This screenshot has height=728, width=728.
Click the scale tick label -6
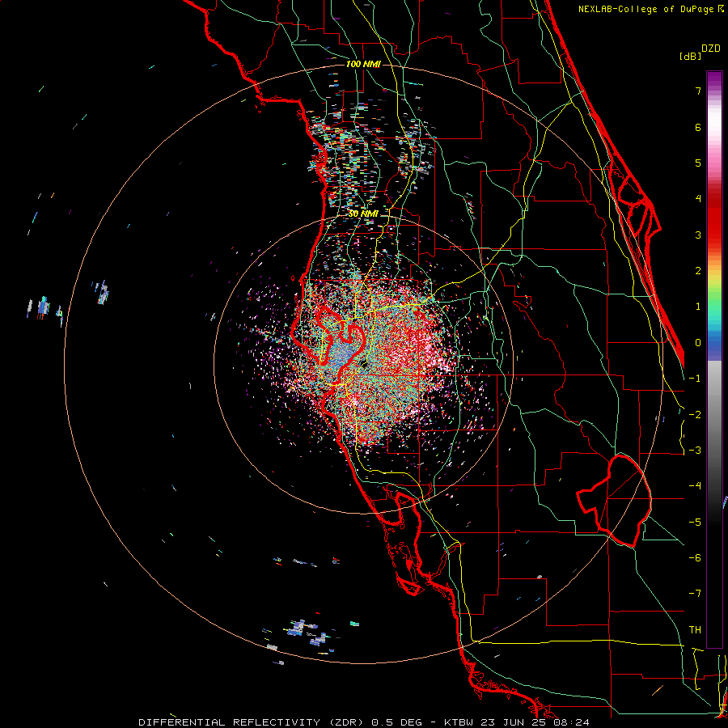point(695,558)
